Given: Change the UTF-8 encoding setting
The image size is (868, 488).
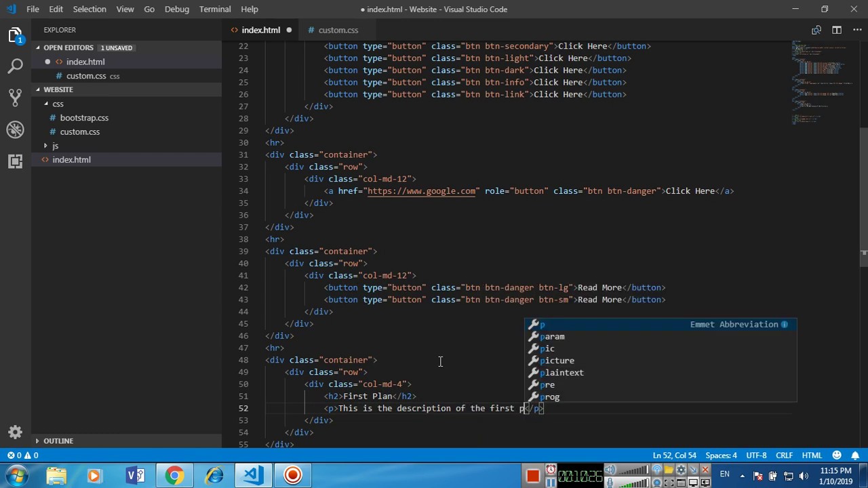Looking at the screenshot, I should click(x=756, y=455).
